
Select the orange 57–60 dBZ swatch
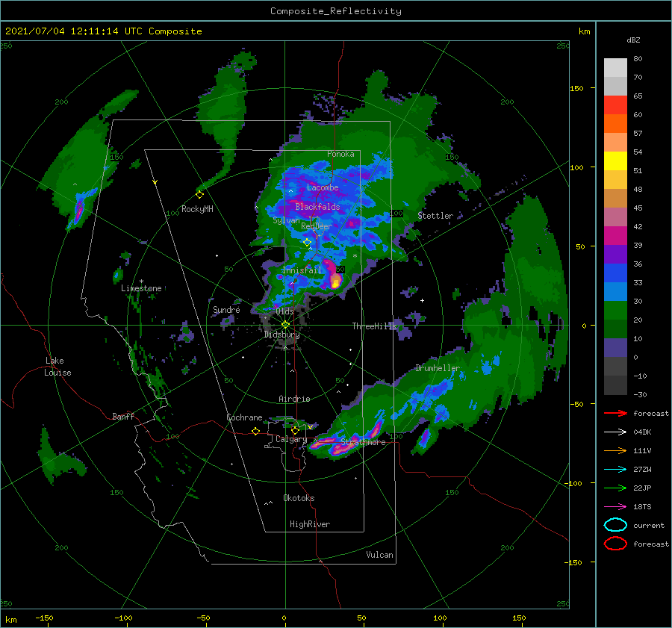(x=615, y=124)
